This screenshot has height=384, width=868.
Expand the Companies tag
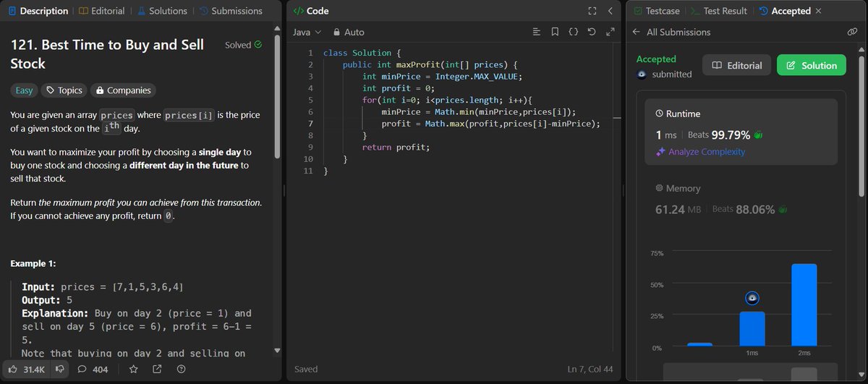pos(123,90)
